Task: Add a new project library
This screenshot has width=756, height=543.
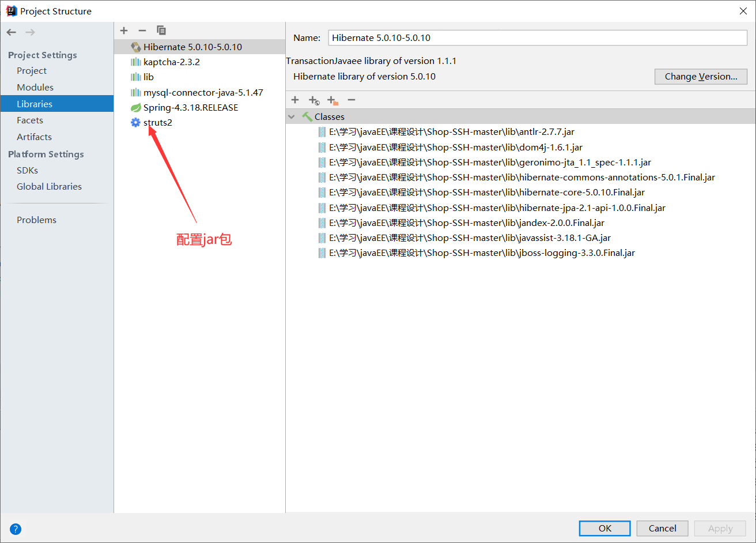Action: (124, 30)
